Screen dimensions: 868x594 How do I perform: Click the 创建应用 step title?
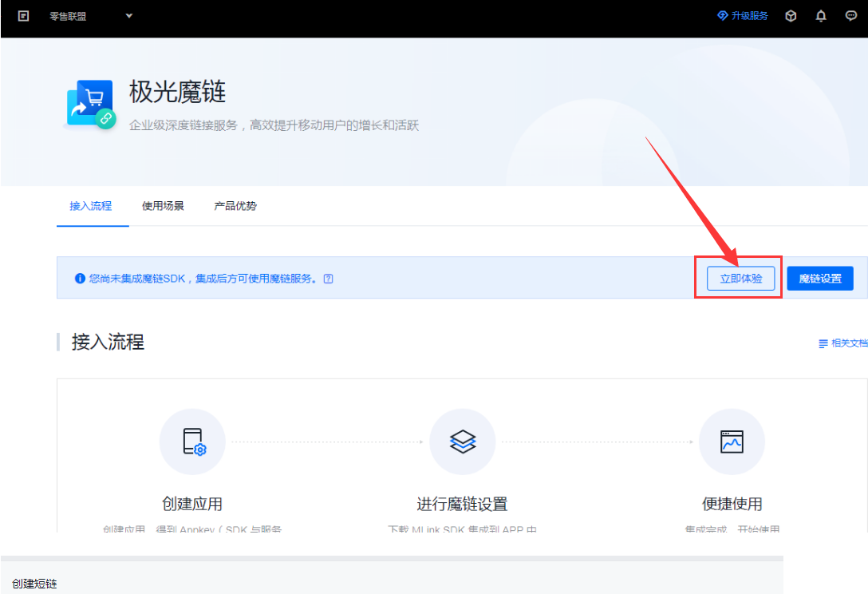pos(192,504)
